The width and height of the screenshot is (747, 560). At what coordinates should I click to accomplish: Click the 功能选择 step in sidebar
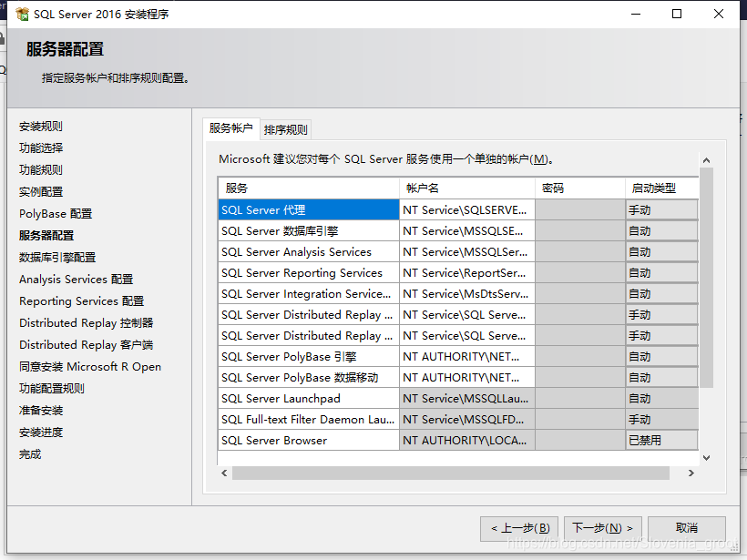41,148
